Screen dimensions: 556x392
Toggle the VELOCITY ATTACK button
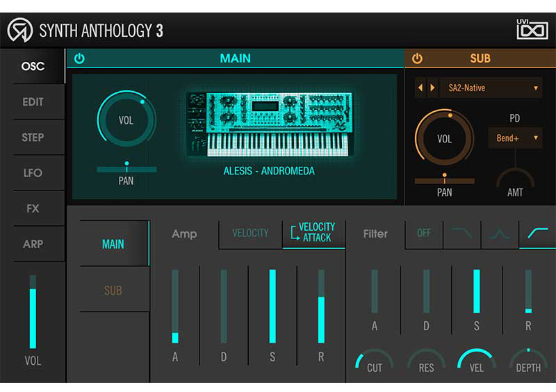pyautogui.click(x=313, y=233)
